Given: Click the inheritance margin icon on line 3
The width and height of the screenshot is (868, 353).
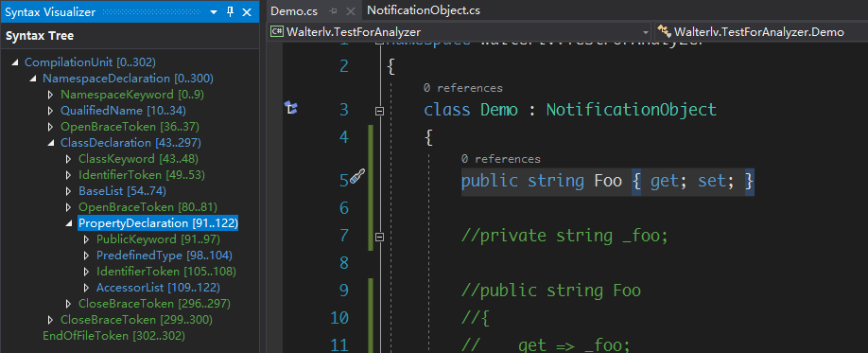Looking at the screenshot, I should point(291,108).
